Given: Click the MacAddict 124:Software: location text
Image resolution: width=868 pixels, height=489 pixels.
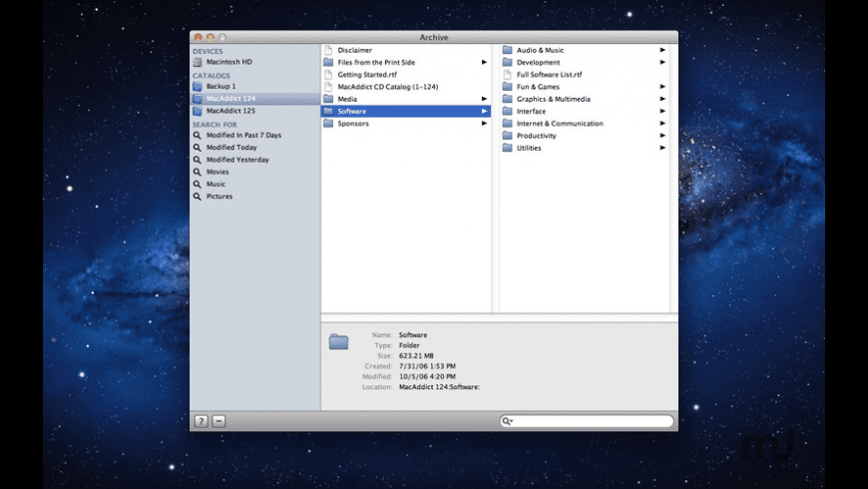Looking at the screenshot, I should pyautogui.click(x=440, y=387).
